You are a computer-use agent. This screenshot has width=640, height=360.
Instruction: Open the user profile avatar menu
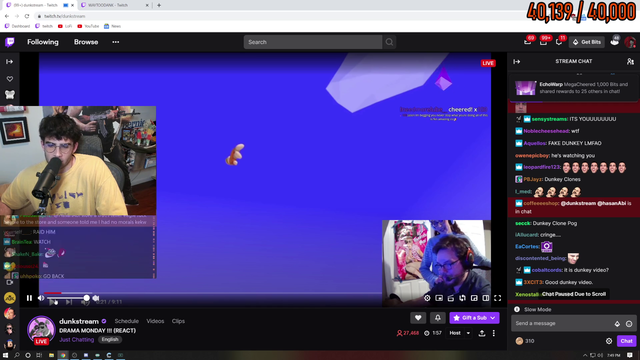630,42
